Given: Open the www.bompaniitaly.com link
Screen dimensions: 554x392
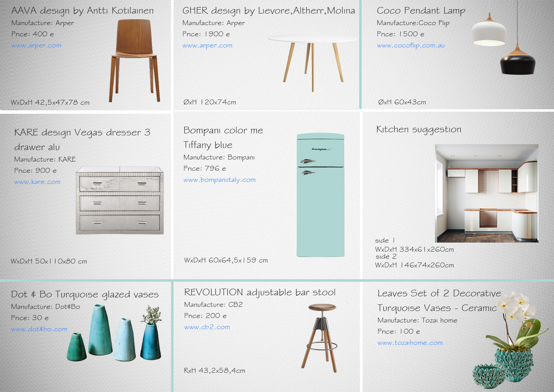Looking at the screenshot, I should [x=220, y=180].
